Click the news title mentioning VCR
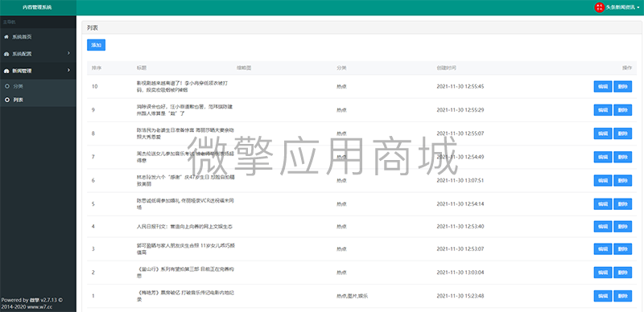Viewport: 644px width, 312px height. coord(185,204)
